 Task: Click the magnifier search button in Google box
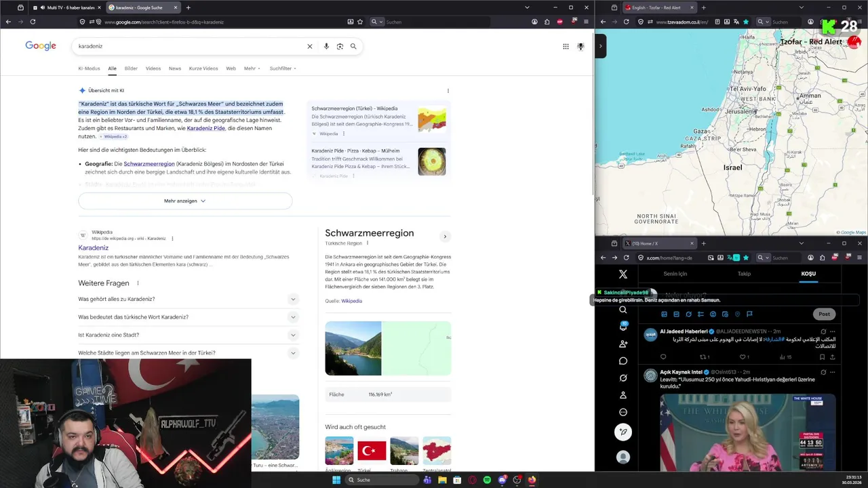pyautogui.click(x=353, y=46)
